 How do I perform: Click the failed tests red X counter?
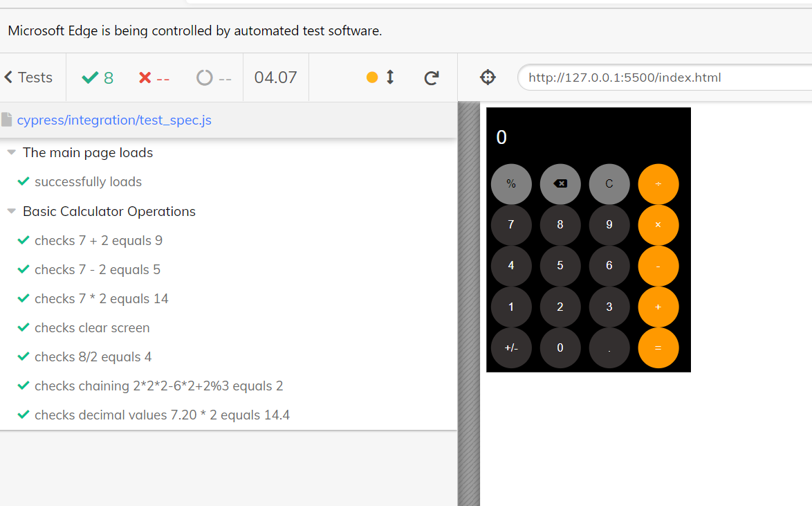pyautogui.click(x=154, y=78)
